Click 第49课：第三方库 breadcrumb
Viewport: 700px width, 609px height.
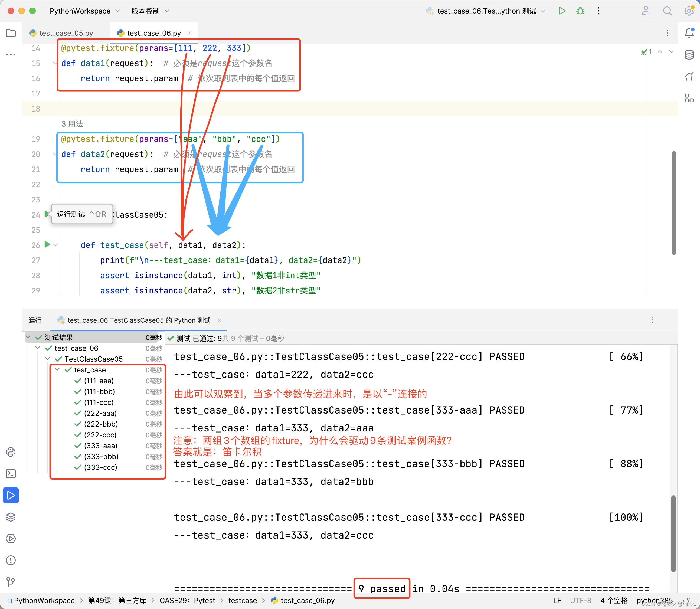pyautogui.click(x=117, y=601)
